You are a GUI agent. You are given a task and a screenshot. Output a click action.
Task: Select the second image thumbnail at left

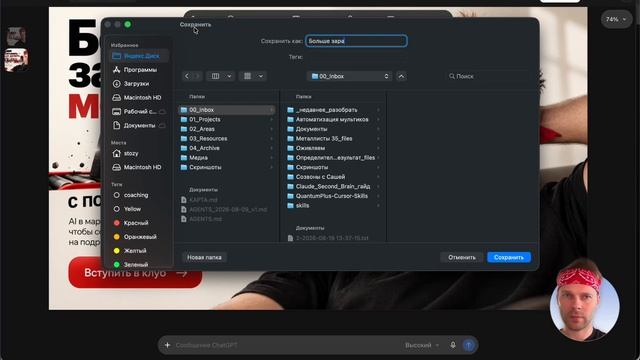point(16,60)
